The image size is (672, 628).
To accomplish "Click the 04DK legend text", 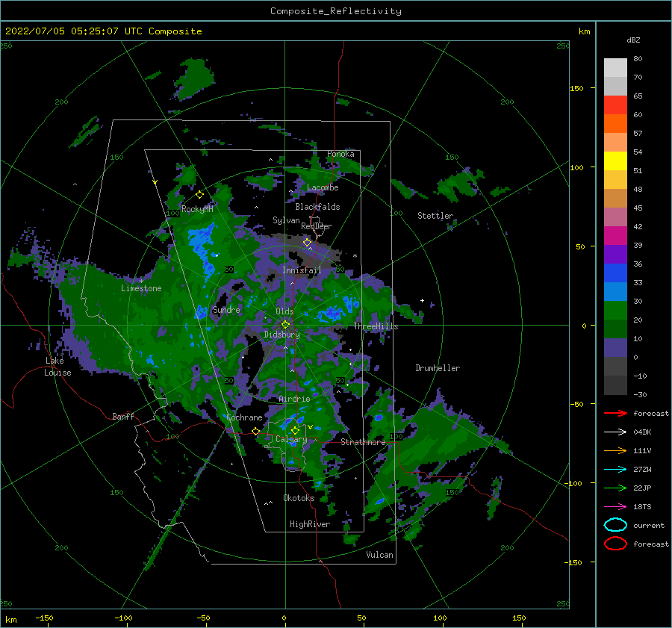I will [x=642, y=432].
